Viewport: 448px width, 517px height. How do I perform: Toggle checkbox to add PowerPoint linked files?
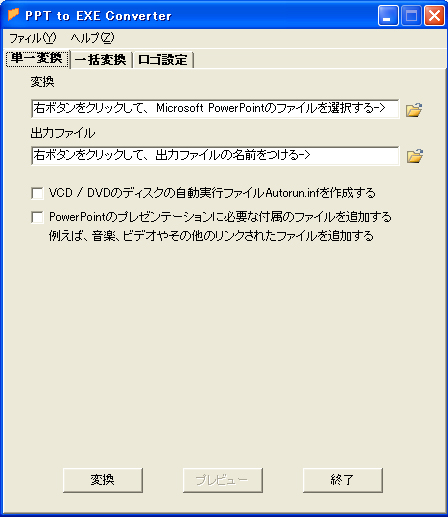[37, 217]
